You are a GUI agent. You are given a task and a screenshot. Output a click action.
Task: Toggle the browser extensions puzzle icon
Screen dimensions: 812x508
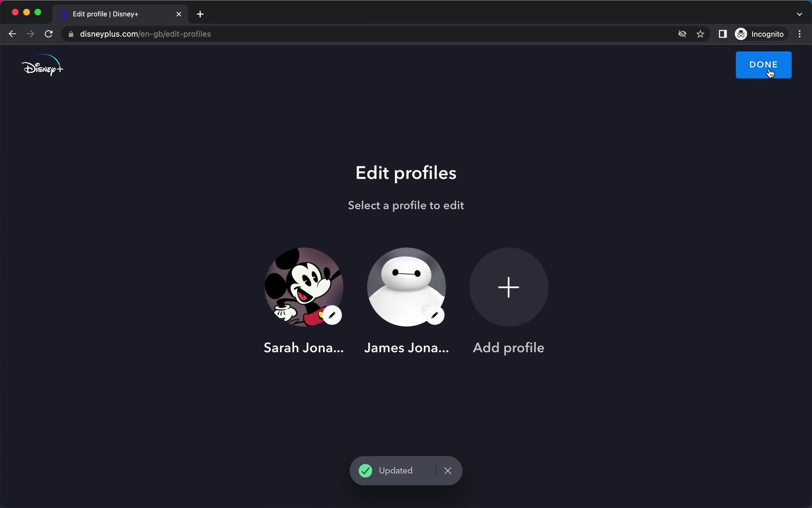click(x=723, y=34)
